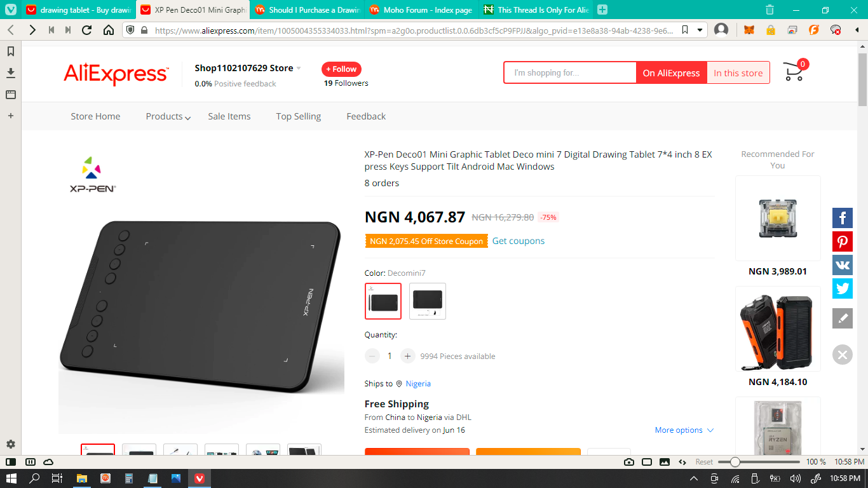Search On AliExpress
The height and width of the screenshot is (488, 868).
point(671,73)
